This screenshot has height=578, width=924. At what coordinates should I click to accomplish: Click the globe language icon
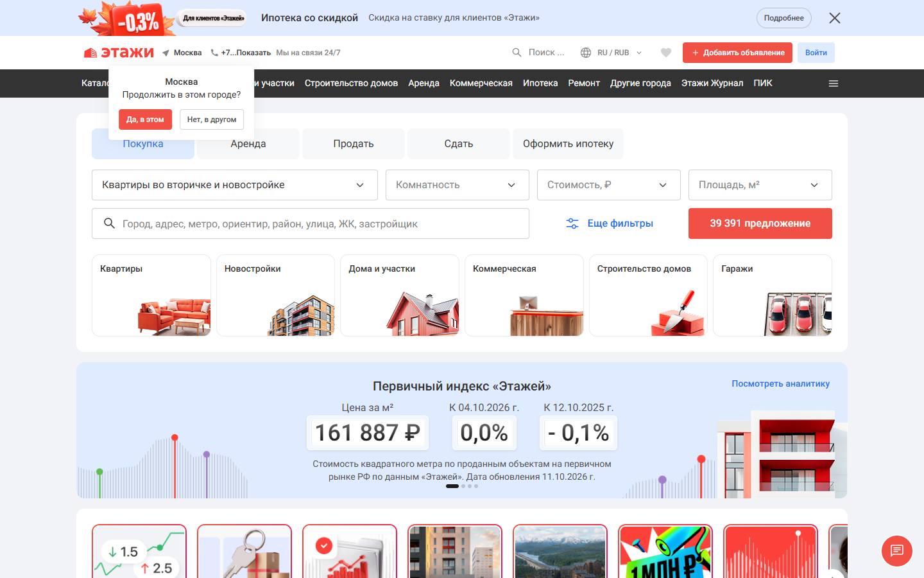point(585,53)
